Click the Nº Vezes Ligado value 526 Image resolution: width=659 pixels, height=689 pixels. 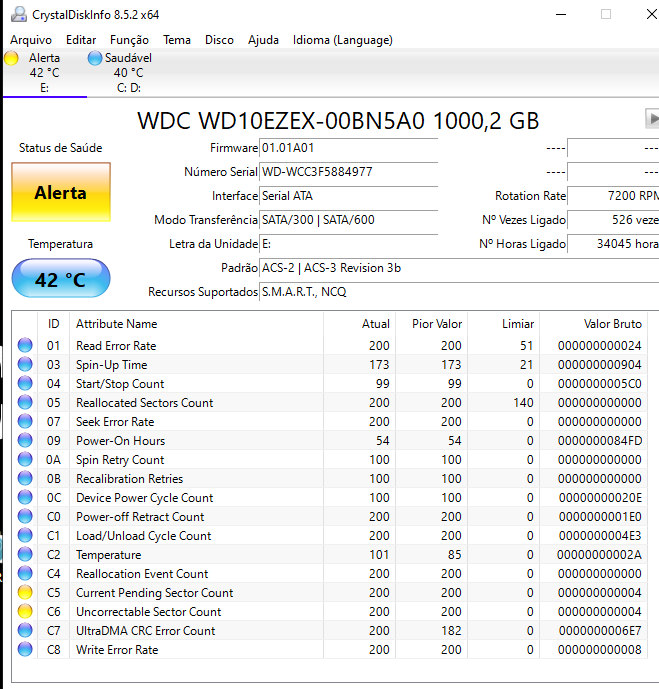click(613, 220)
